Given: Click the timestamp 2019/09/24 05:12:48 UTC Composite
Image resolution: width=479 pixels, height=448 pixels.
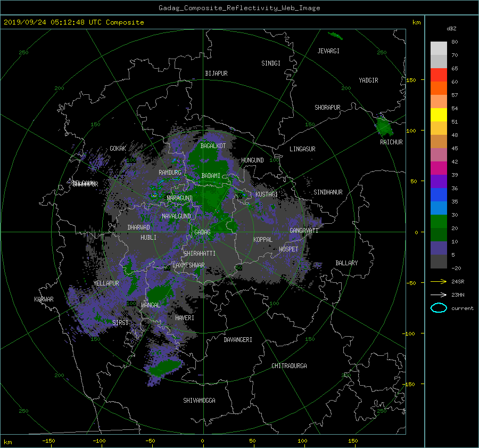Looking at the screenshot, I should point(73,22).
